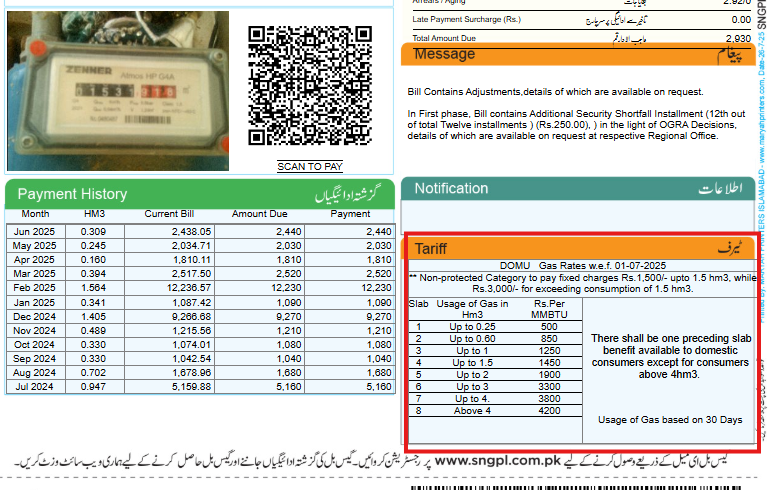Click the Rs.Per MMBTU column heading
Viewport: 775px width, 490px height.
(x=549, y=309)
